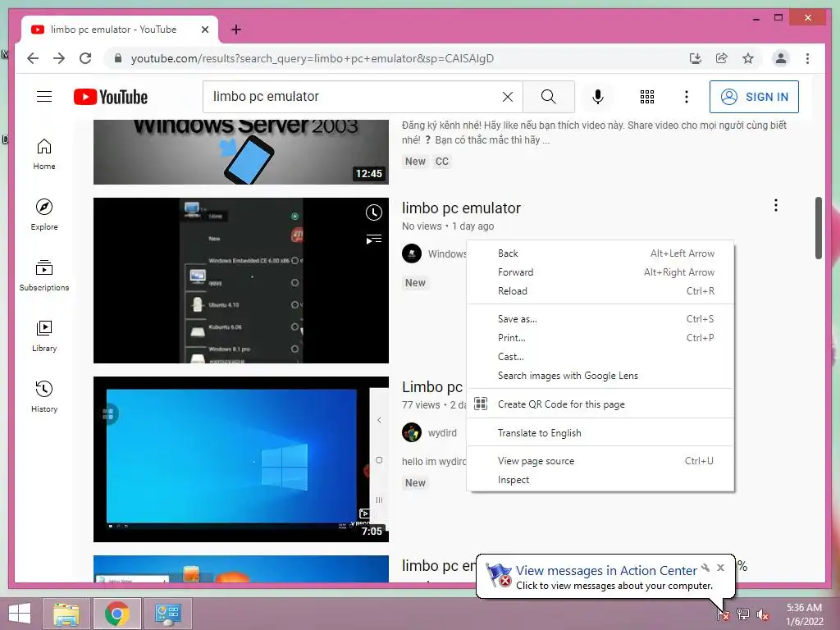Click the muted volume tray icon

click(x=763, y=614)
